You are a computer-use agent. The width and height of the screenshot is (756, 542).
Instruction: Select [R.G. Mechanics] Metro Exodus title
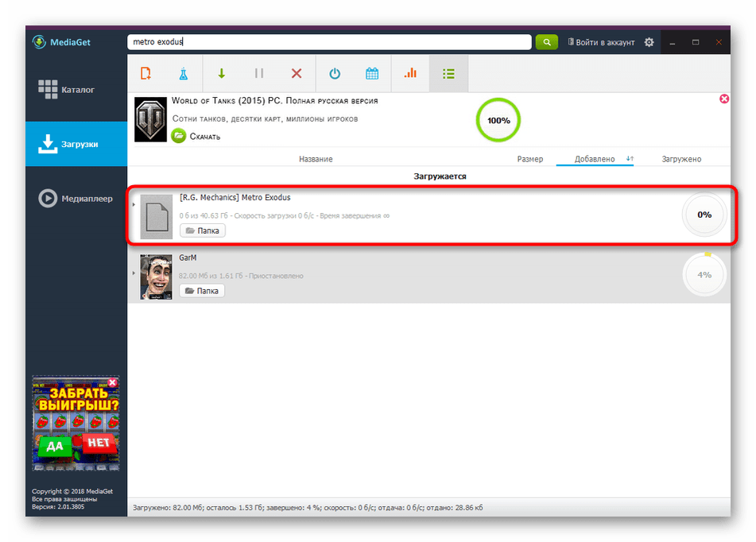pyautogui.click(x=235, y=198)
